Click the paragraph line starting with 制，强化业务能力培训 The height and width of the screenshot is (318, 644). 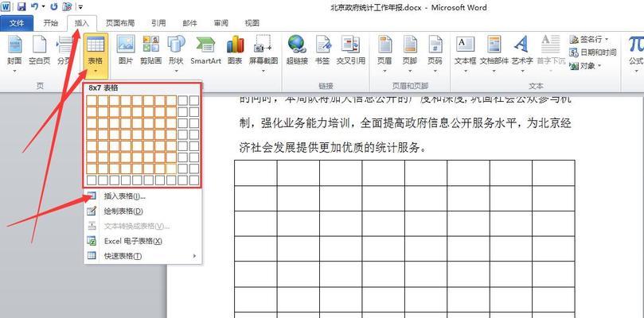click(x=405, y=123)
